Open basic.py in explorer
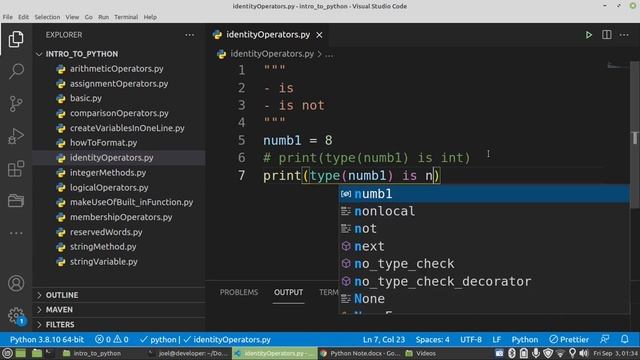The width and height of the screenshot is (640, 360). tap(86, 98)
